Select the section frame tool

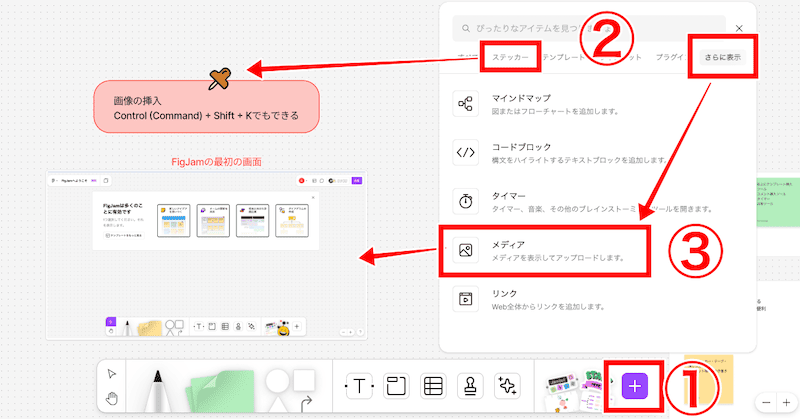(x=395, y=386)
